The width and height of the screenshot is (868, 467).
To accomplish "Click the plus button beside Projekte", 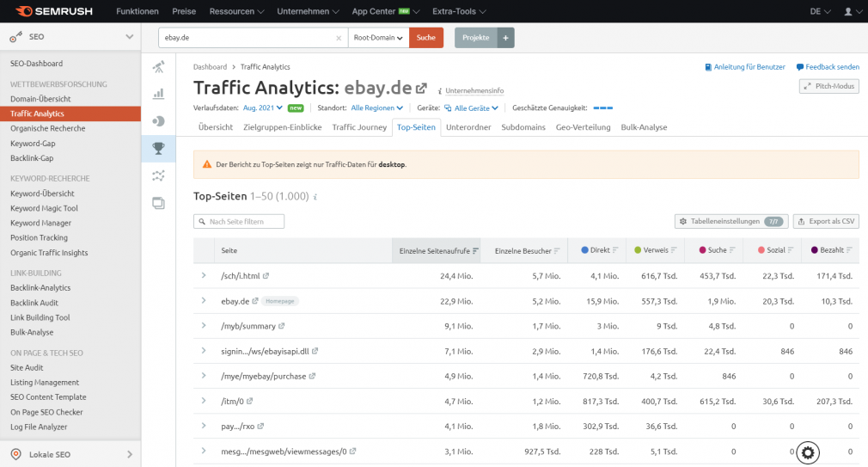I will 506,38.
